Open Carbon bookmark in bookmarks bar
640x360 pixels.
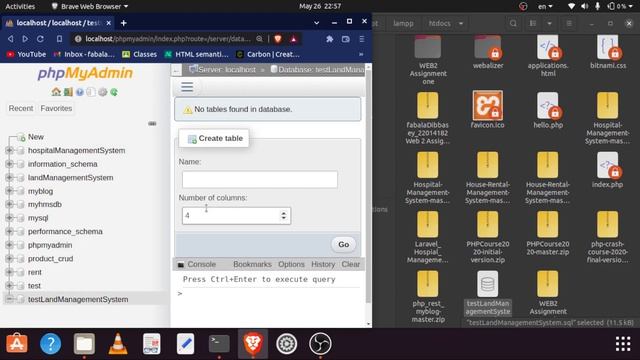[x=268, y=54]
